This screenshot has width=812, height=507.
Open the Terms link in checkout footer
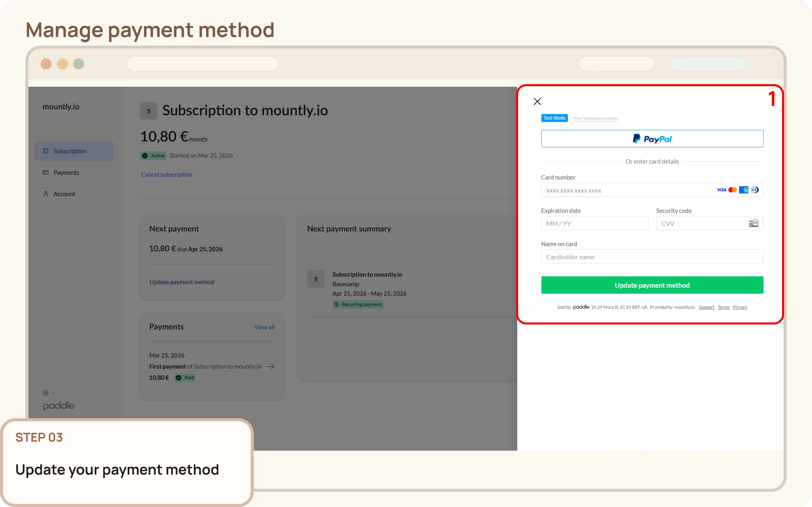click(723, 307)
